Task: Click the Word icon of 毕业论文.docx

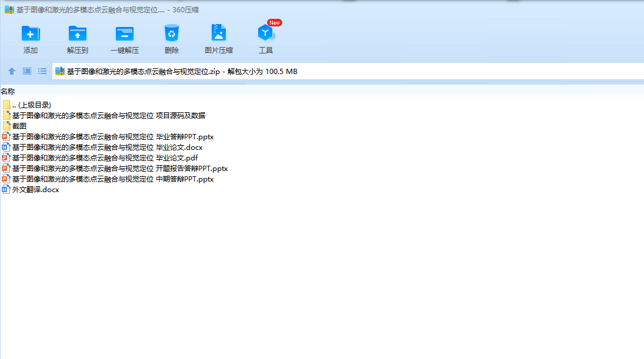Action: [6, 147]
